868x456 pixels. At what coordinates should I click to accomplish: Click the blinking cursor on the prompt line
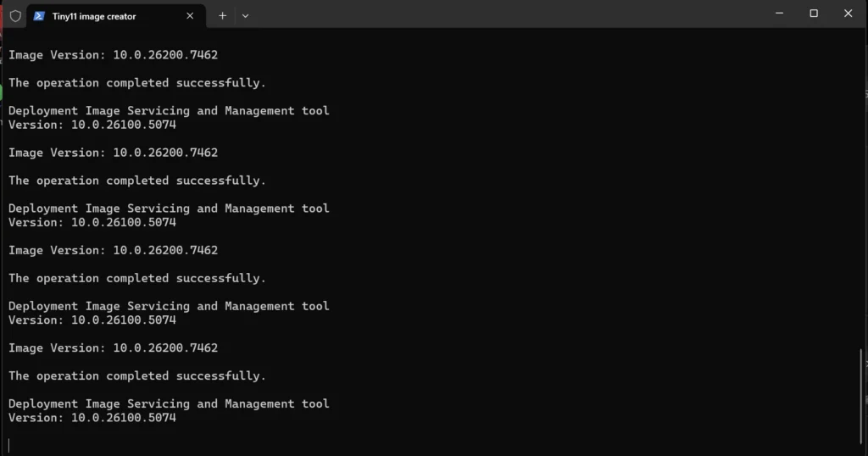pos(9,445)
